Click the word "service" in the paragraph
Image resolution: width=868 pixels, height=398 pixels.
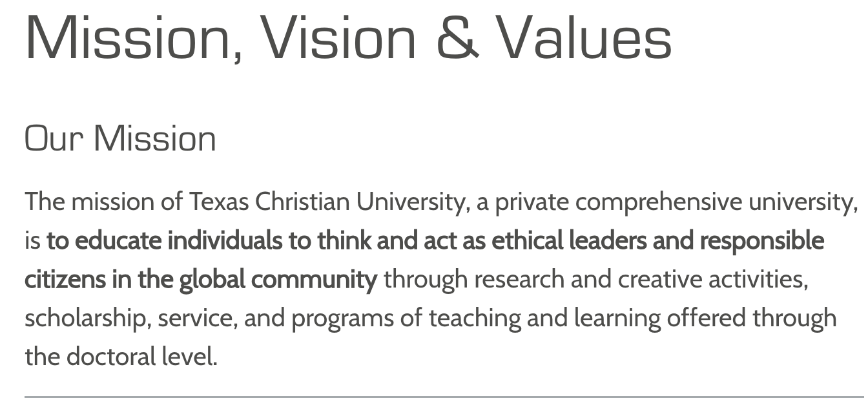tap(197, 319)
